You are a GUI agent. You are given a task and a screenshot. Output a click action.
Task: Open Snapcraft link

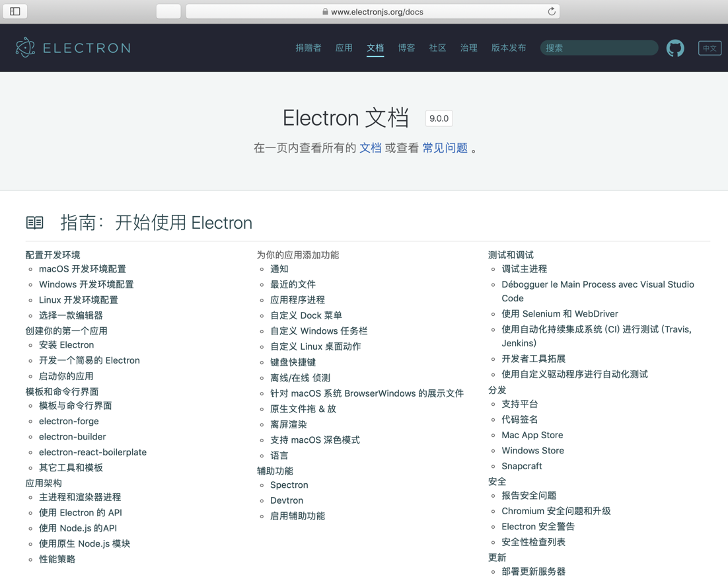click(522, 466)
